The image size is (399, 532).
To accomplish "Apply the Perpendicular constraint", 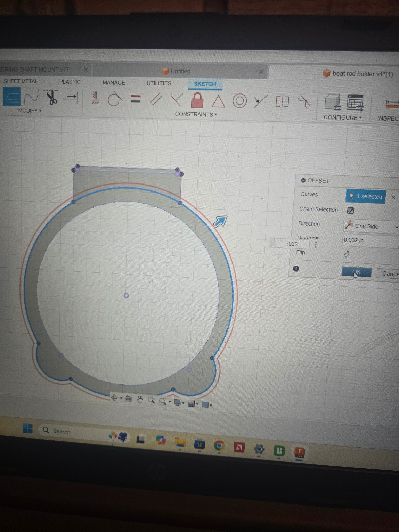I will [177, 100].
